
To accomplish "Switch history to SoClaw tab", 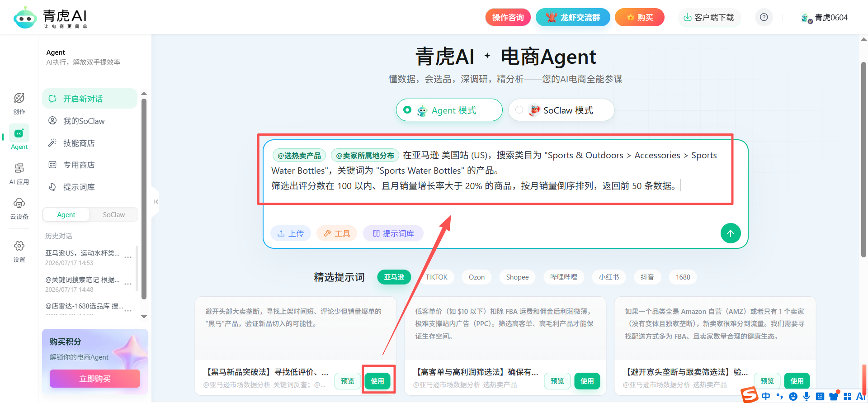I will point(114,214).
